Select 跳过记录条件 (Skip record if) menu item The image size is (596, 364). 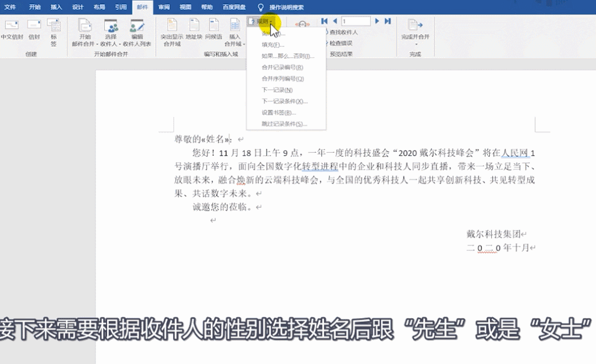[x=284, y=124]
